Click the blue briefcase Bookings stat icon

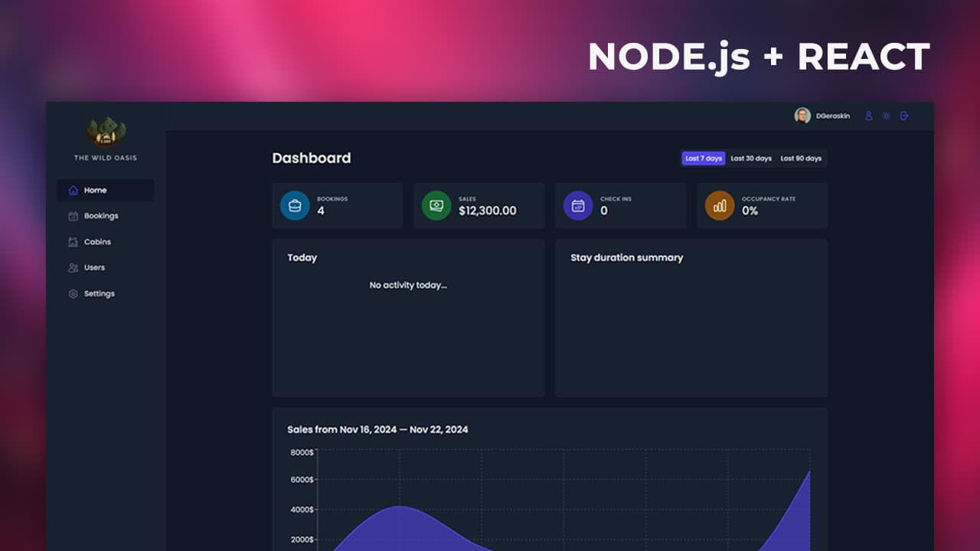(x=295, y=206)
